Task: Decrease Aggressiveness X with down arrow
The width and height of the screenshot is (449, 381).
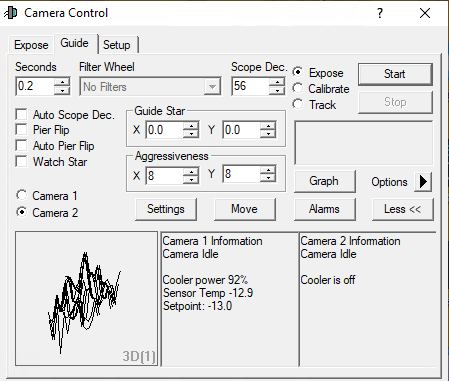Action: 191,179
